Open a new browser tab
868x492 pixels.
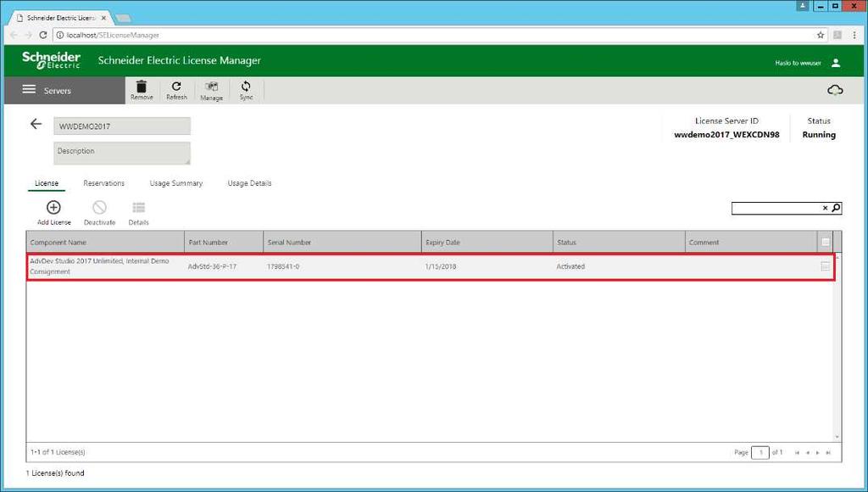click(123, 18)
